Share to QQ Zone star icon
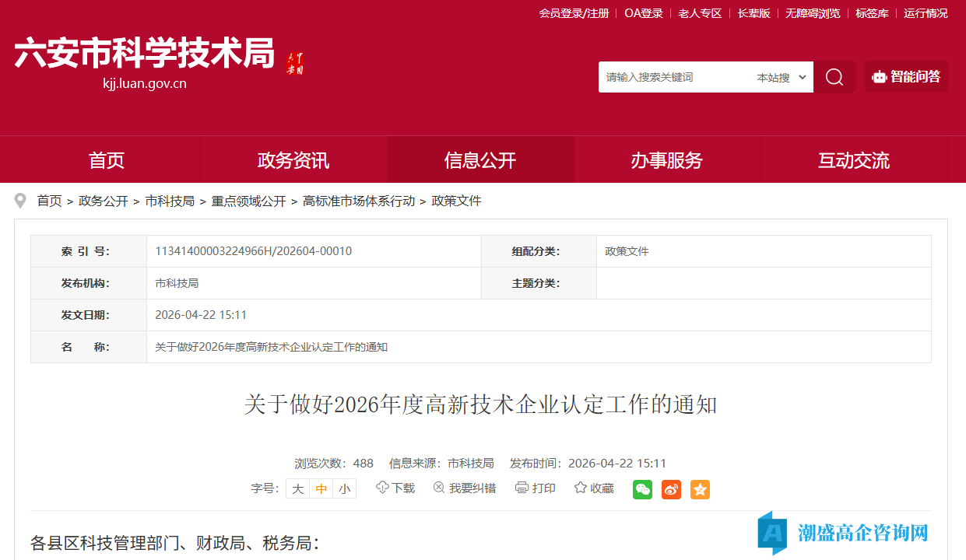966x560 pixels. tap(700, 489)
